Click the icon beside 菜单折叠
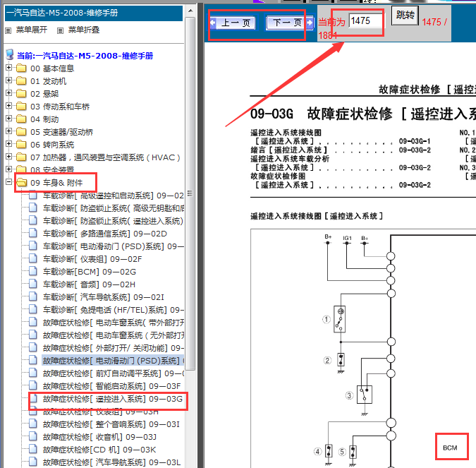The width and height of the screenshot is (476, 468). 61,30
